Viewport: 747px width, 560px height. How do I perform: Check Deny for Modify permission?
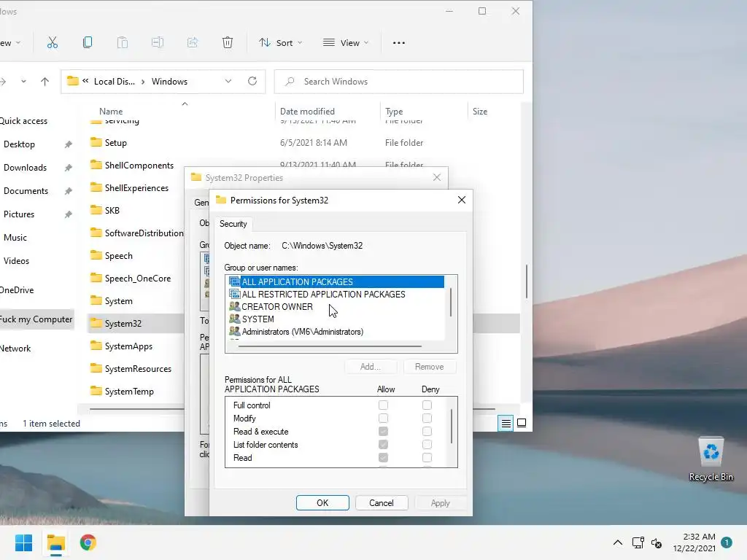pos(427,418)
